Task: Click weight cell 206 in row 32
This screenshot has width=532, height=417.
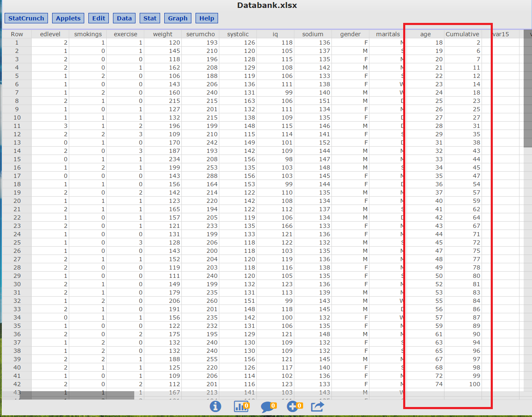Action: tap(163, 301)
